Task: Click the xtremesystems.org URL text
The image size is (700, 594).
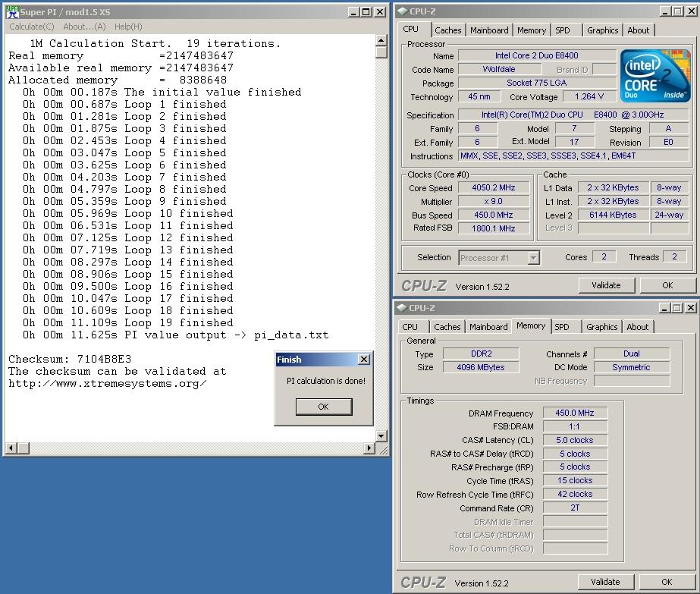Action: click(x=108, y=384)
